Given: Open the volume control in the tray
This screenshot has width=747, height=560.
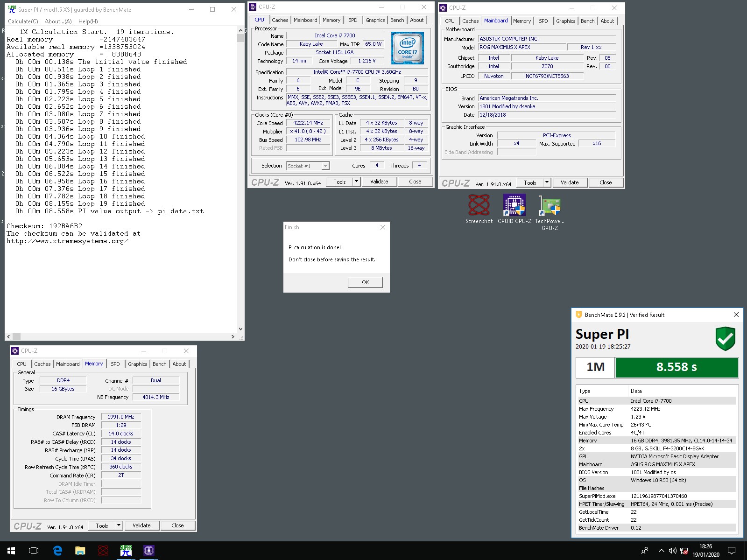Looking at the screenshot, I should point(672,551).
